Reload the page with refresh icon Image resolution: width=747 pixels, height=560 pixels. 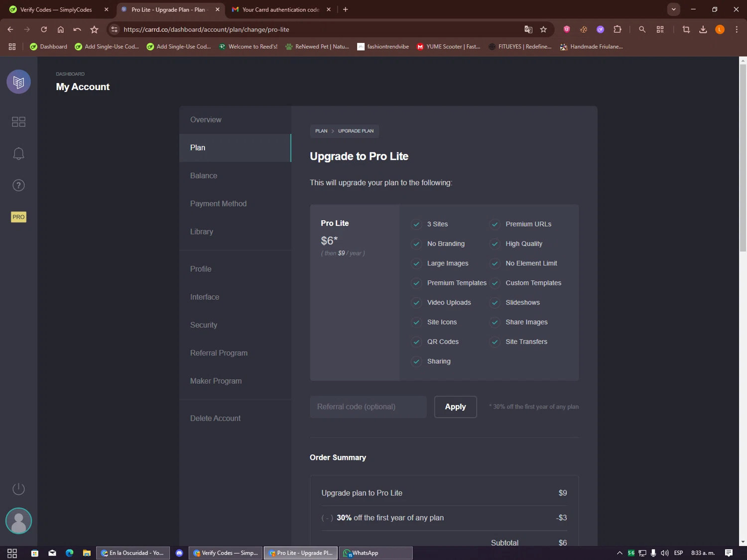(x=44, y=29)
